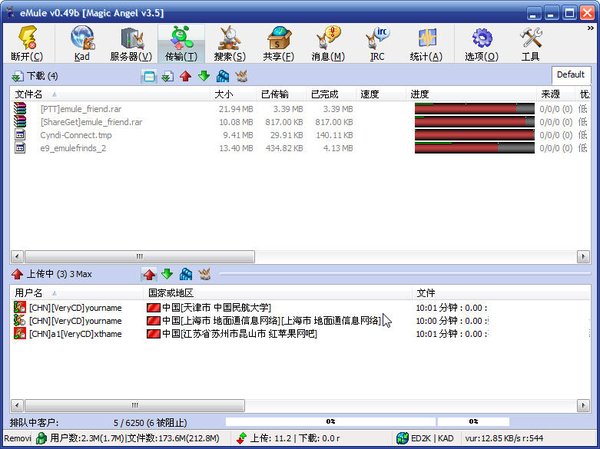This screenshot has height=449, width=600.
Task: Click queued clients 5 / 6250 text
Action: (150, 423)
